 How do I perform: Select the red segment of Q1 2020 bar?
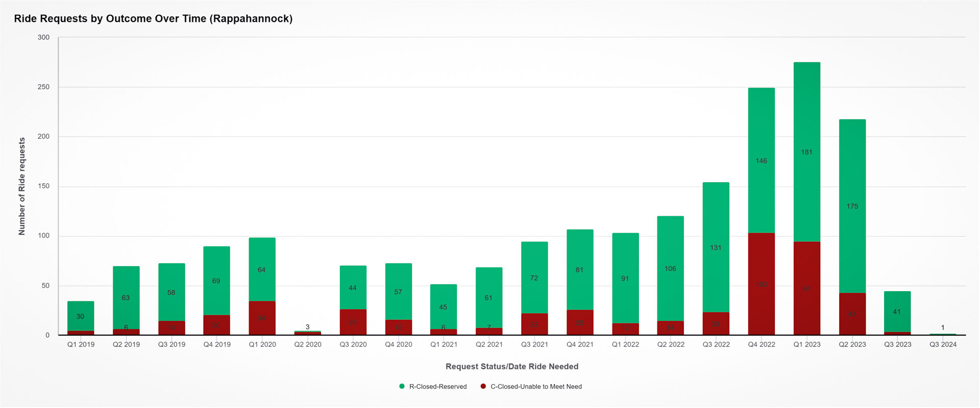pyautogui.click(x=262, y=318)
